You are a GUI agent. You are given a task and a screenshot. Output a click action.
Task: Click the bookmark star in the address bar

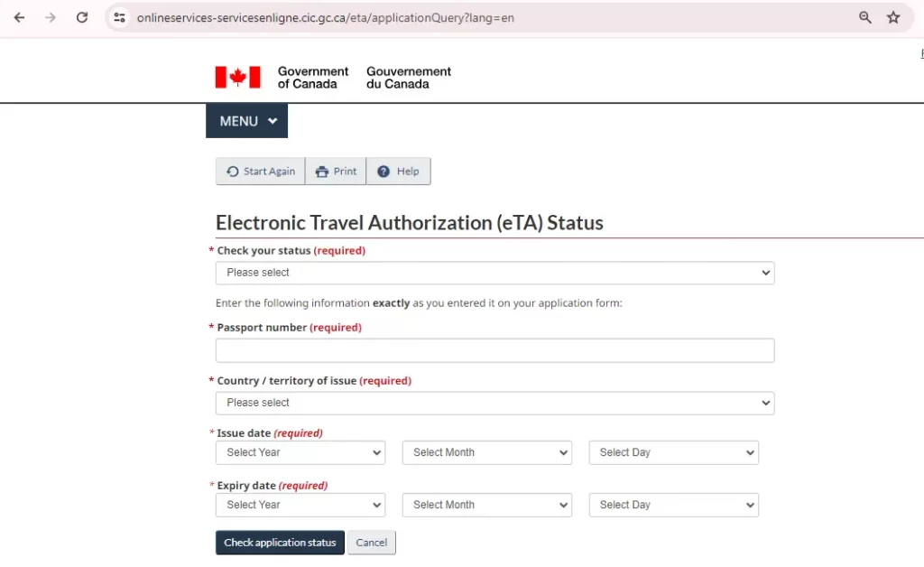point(893,17)
